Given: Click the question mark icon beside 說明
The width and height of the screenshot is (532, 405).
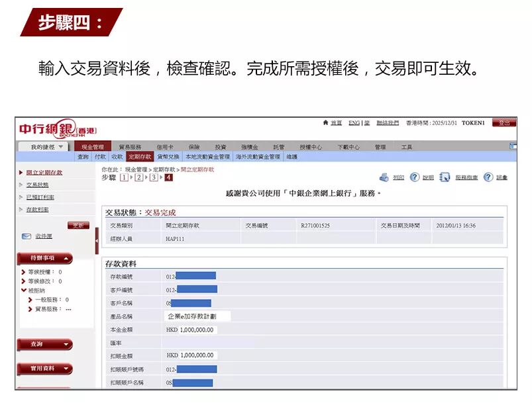Looking at the screenshot, I should click(x=415, y=177).
